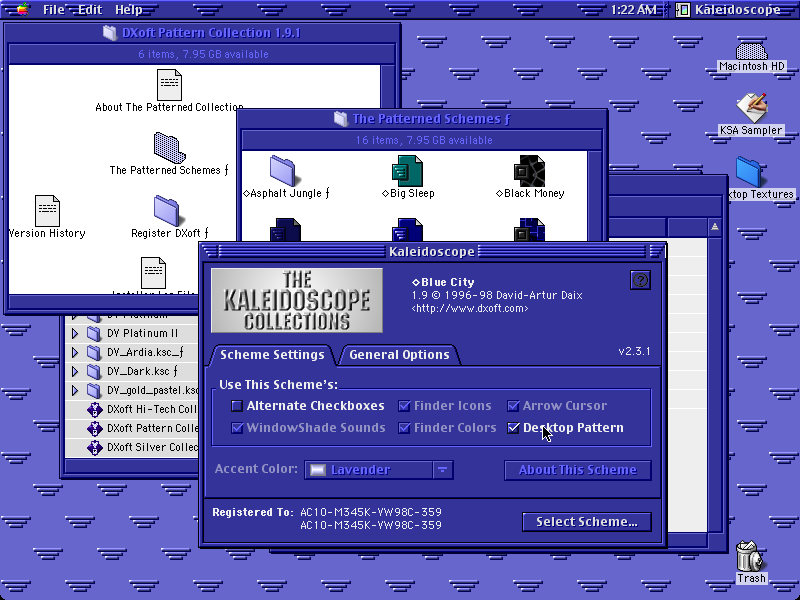Select the DY_gold_pastel.ksc folder icon

coord(94,390)
